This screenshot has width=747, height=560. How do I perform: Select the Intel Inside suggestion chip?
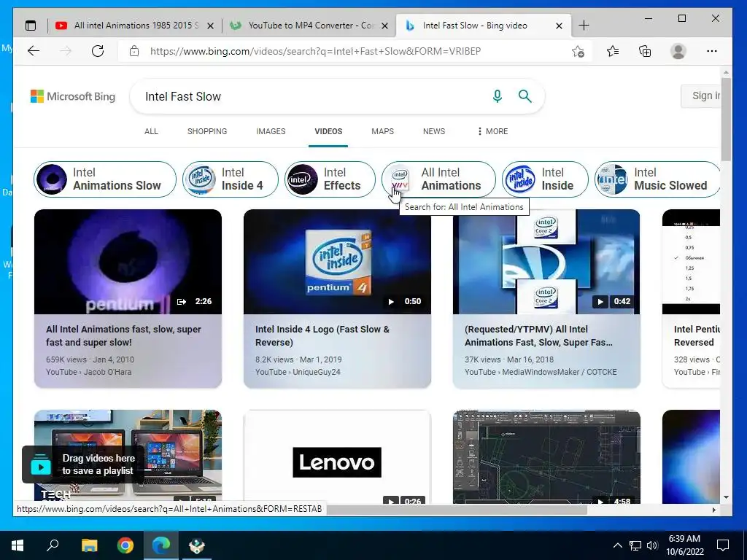tap(546, 179)
